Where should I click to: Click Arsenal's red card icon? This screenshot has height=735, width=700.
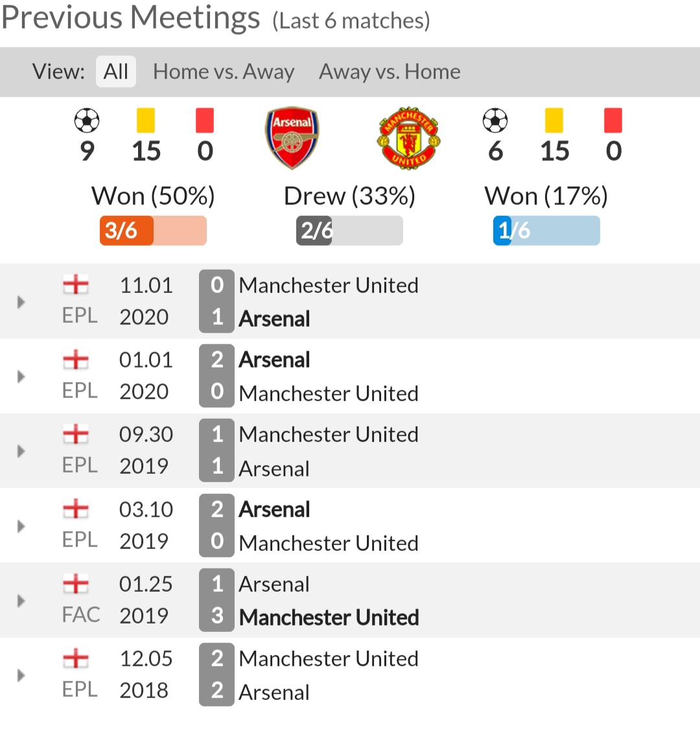[x=205, y=121]
